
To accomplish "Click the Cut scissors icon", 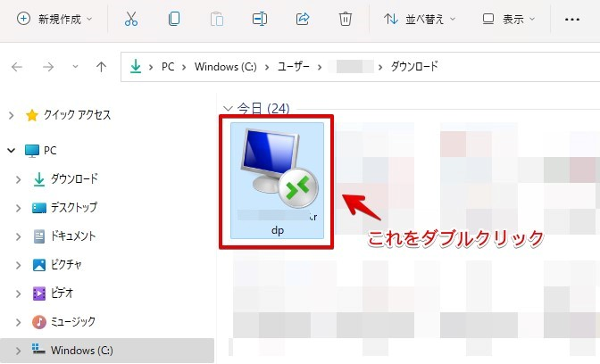I will pos(131,19).
